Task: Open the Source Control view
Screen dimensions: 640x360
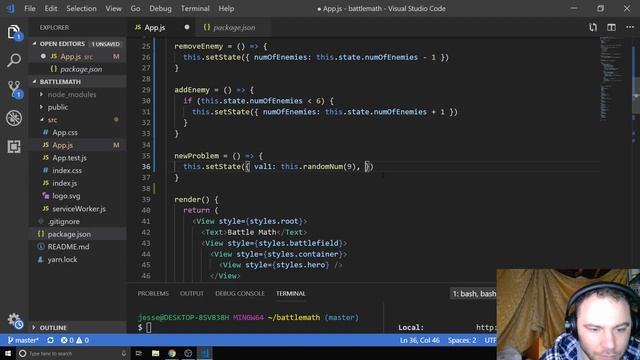Action: (14, 89)
